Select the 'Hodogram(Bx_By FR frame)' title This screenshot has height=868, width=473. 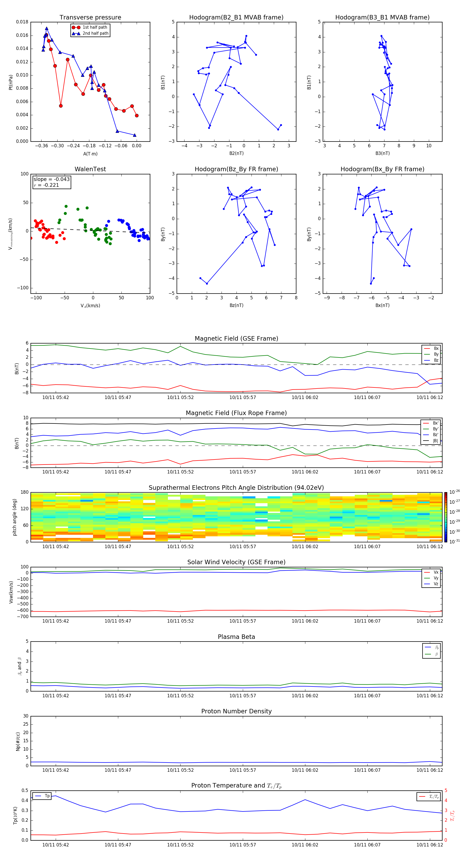click(382, 169)
